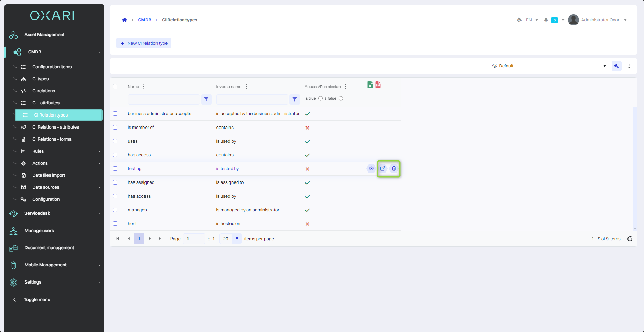Open CI relations in sidebar
The width and height of the screenshot is (644, 332).
click(44, 91)
